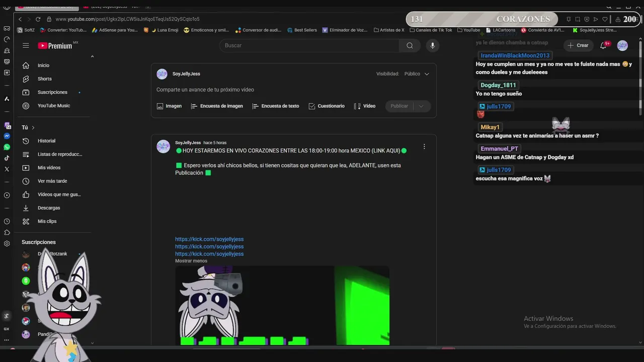Select Cuestionario post type
Image resolution: width=644 pixels, height=362 pixels.
pos(327,106)
